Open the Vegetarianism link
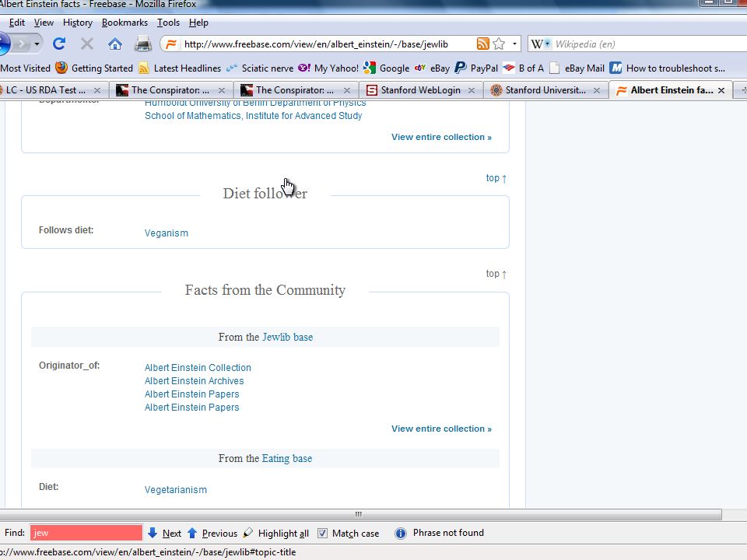 click(175, 489)
